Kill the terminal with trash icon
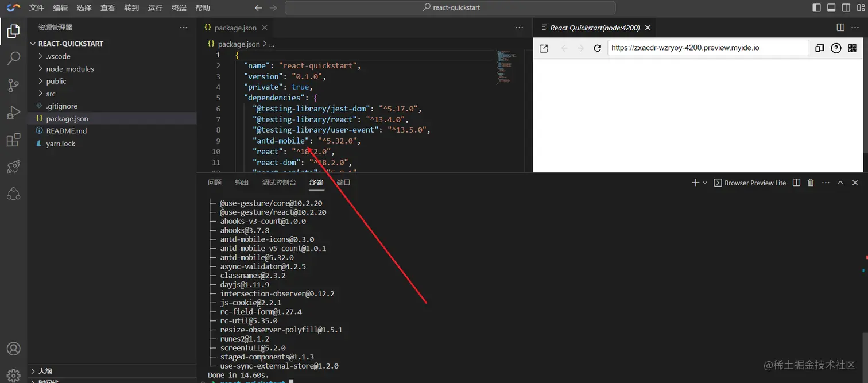The height and width of the screenshot is (383, 868). [811, 183]
